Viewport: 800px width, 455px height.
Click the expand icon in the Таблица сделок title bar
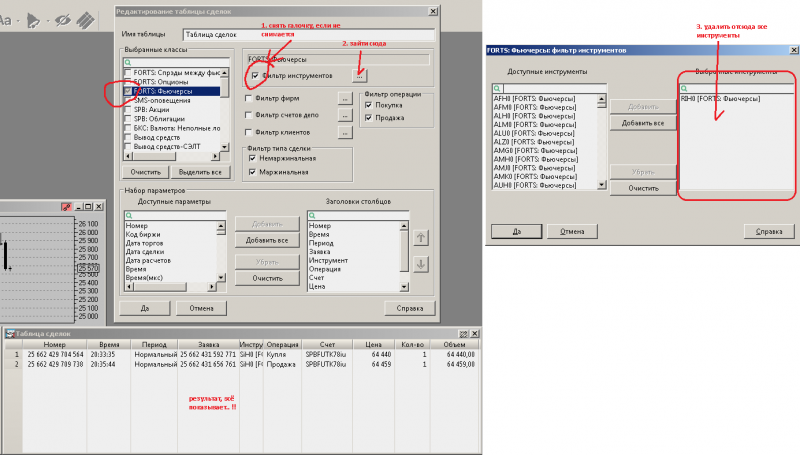point(463,334)
